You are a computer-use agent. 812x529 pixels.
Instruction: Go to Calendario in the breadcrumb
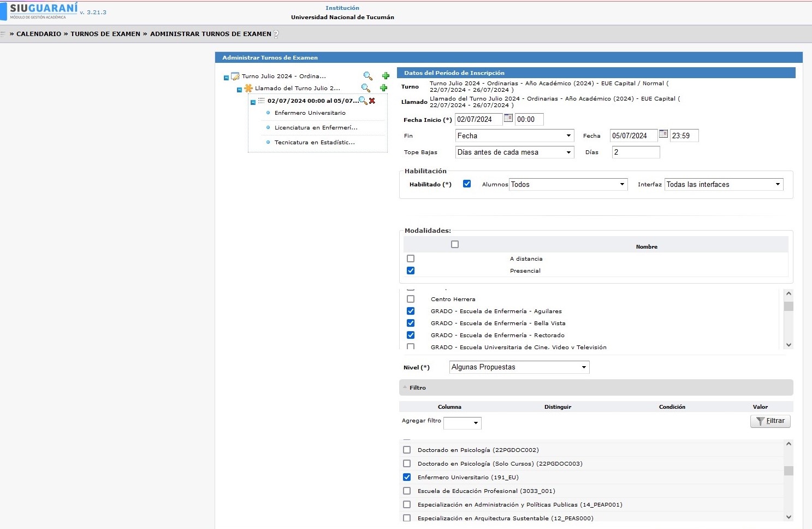point(38,34)
